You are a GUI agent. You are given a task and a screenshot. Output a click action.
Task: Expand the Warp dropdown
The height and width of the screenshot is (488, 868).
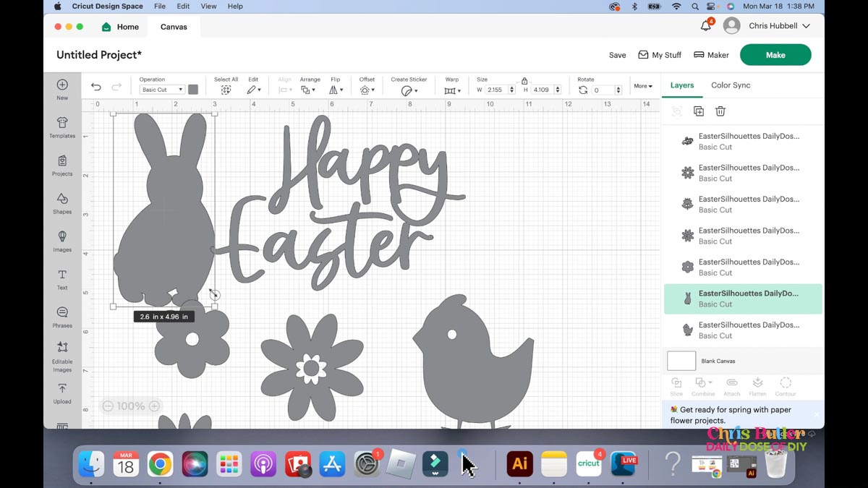[452, 90]
